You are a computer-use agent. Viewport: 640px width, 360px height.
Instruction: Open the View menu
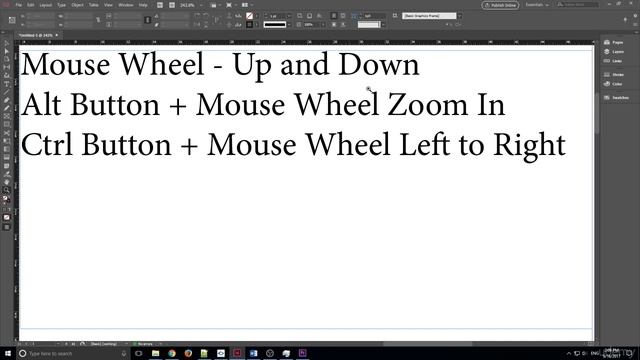click(108, 5)
